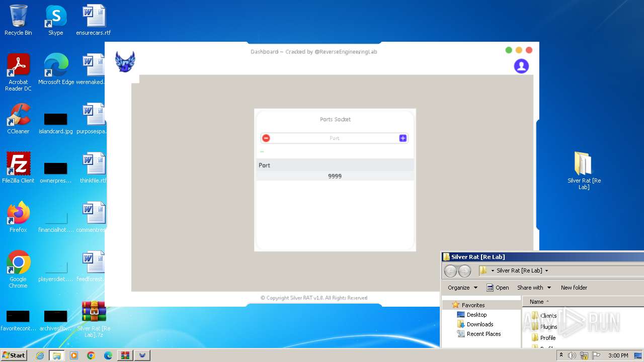644x362 pixels.
Task: Open Organize dropdown in Explorer
Action: 462,288
